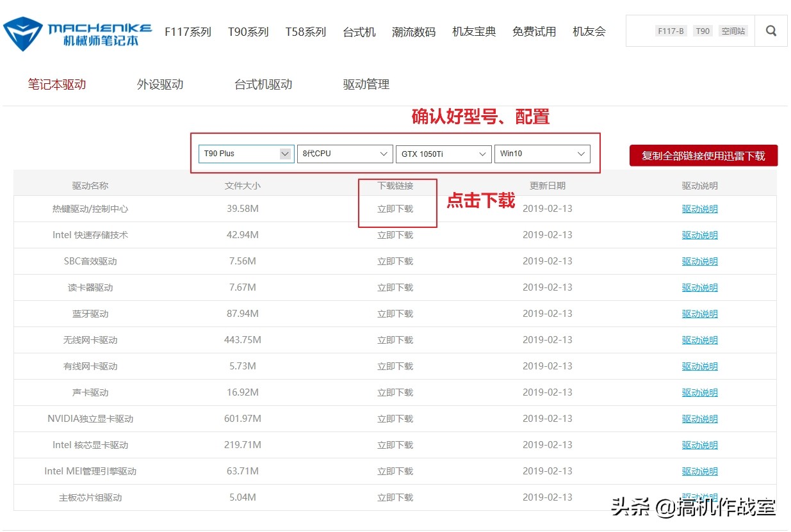Open 驱动说明 for Intel 快速存储技术
Image resolution: width=791 pixels, height=532 pixels.
699,234
